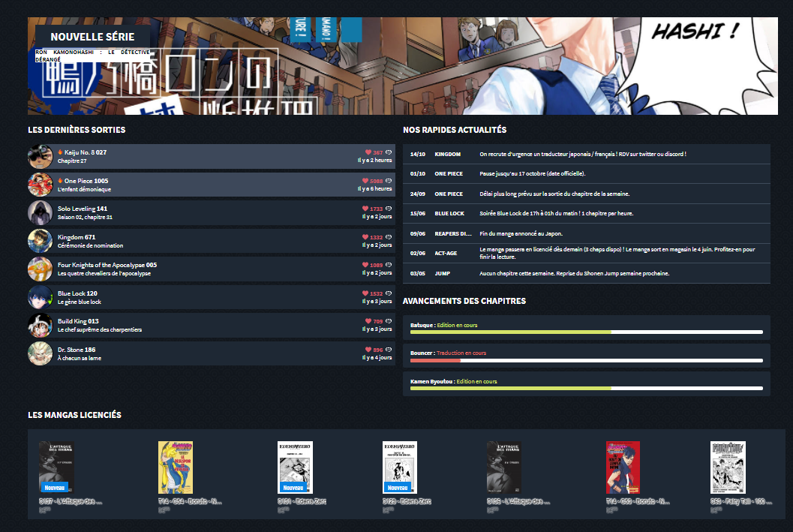Open the Kingdom round avatar

tap(41, 241)
